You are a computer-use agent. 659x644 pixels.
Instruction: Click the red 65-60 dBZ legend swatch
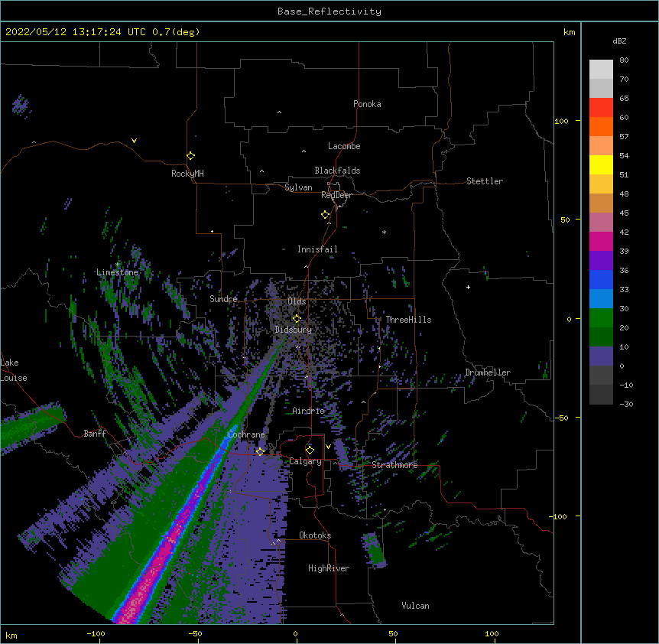601,108
